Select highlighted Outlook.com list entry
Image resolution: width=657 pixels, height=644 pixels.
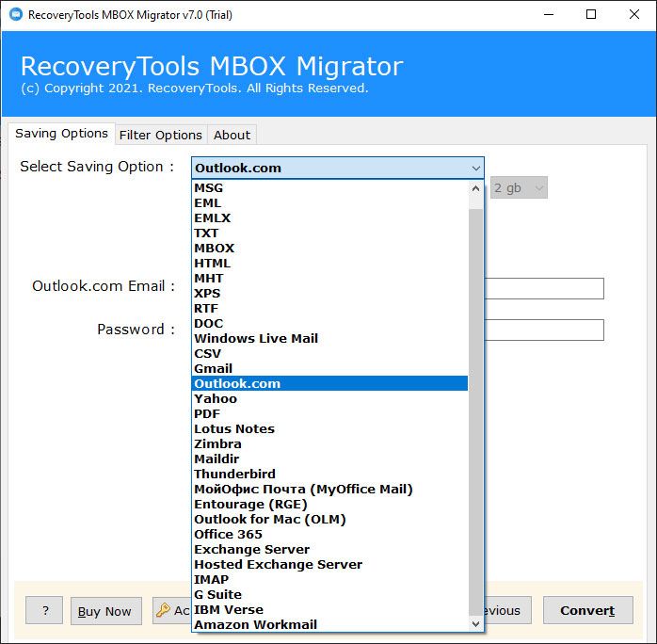329,383
